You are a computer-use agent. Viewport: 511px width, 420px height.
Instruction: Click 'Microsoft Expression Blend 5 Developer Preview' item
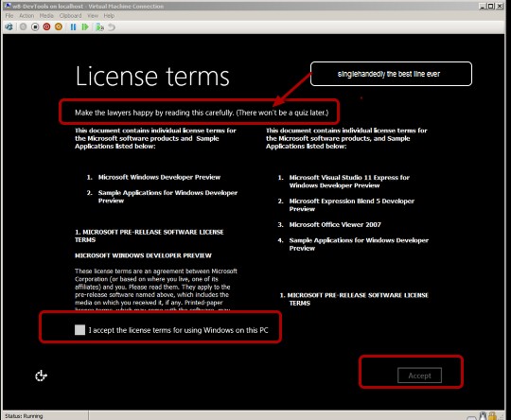tap(352, 205)
